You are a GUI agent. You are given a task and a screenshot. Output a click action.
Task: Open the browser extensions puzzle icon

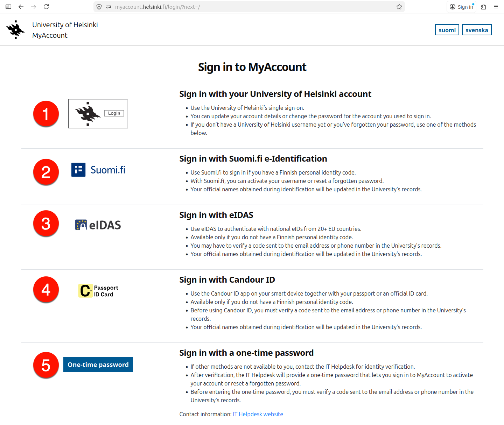click(484, 7)
